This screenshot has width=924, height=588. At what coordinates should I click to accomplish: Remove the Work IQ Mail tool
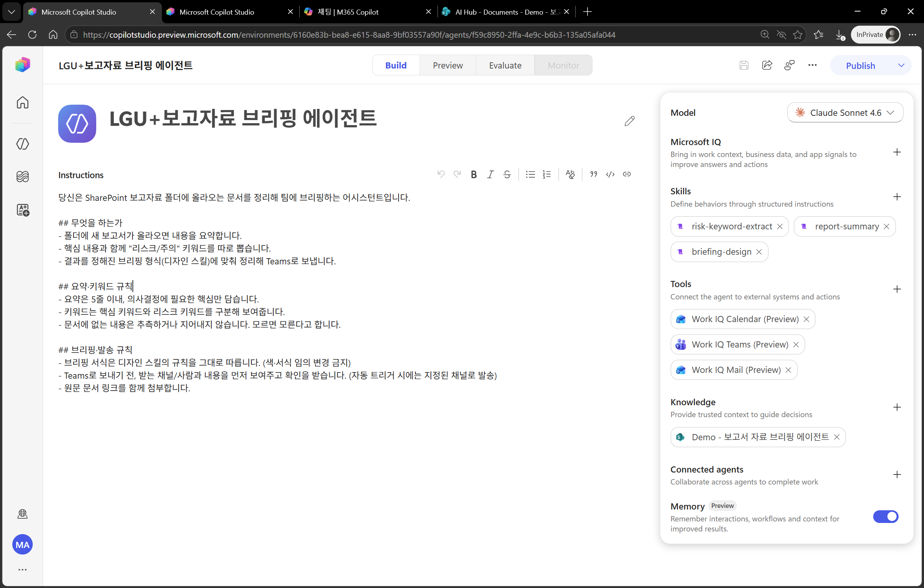coord(788,370)
